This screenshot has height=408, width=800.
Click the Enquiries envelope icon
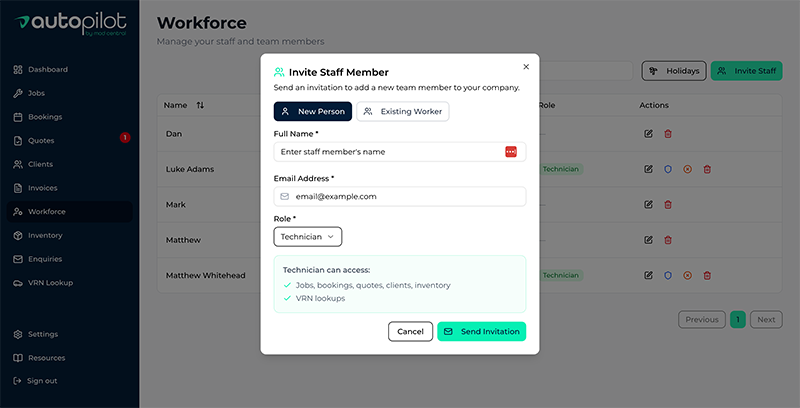(18, 259)
